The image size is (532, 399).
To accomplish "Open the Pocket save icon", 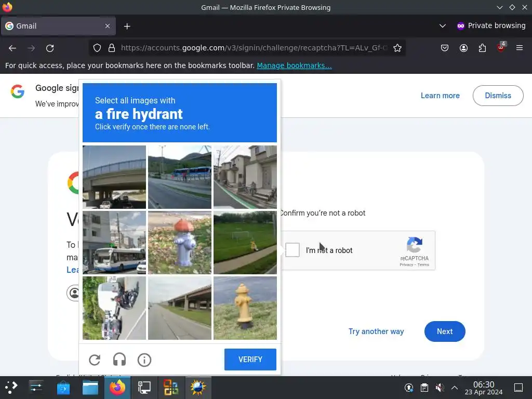I will pos(445,48).
